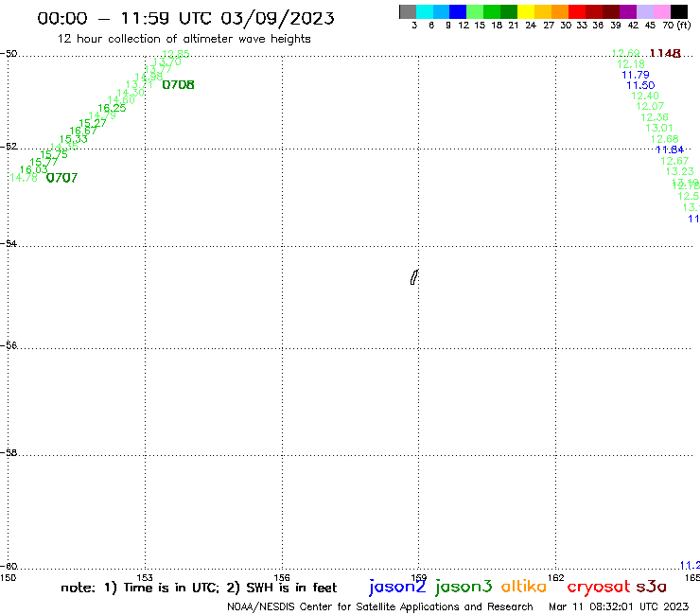Click the blue 11.50 wave height
Screen dimensions: 700x615
(x=640, y=85)
